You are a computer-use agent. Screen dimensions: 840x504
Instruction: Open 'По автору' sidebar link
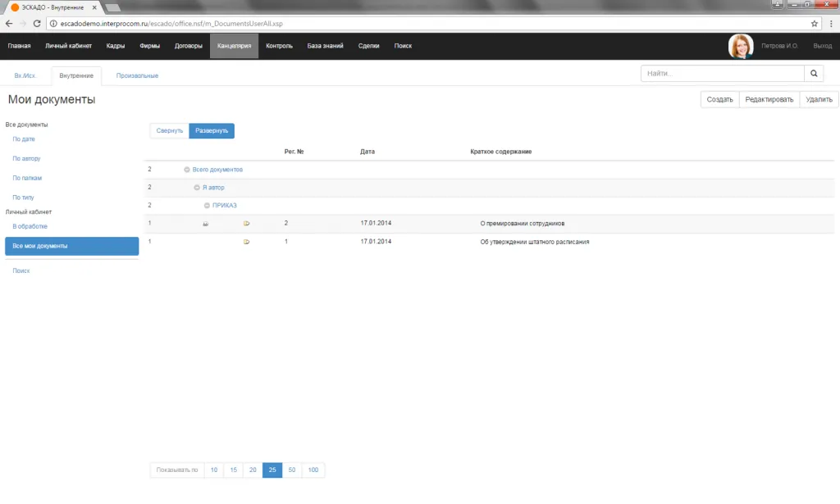click(x=26, y=158)
